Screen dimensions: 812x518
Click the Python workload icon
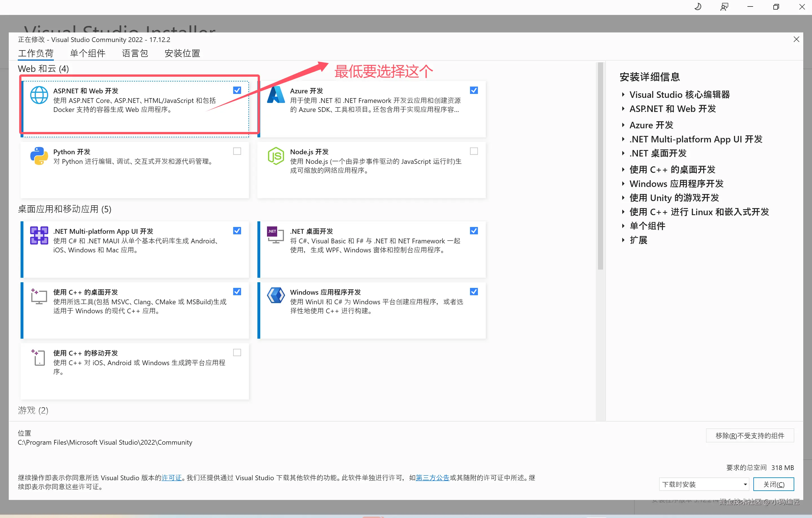(39, 156)
